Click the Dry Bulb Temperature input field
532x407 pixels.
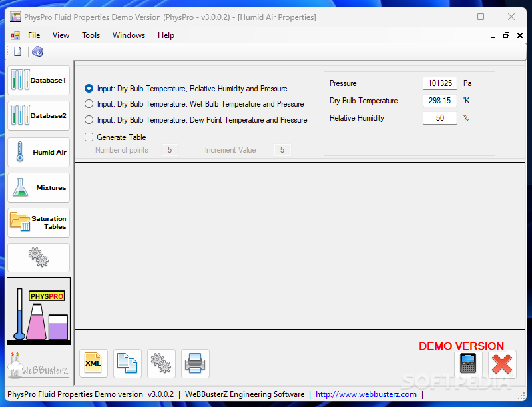point(440,101)
